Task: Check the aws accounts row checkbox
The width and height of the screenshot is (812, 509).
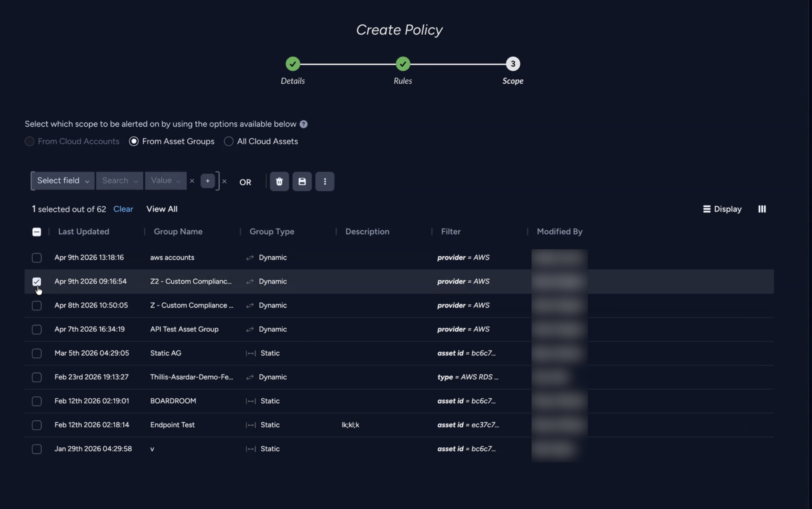Action: (x=36, y=258)
